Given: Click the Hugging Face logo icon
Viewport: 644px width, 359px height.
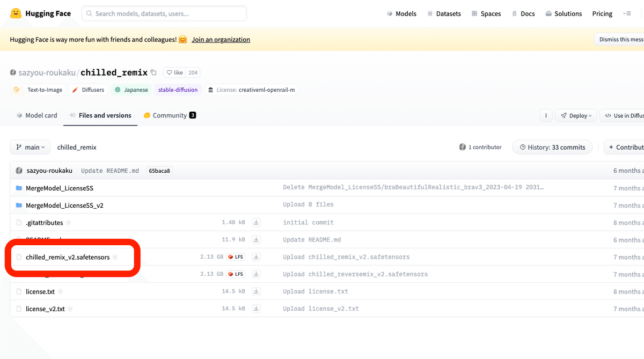Looking at the screenshot, I should click(x=16, y=13).
